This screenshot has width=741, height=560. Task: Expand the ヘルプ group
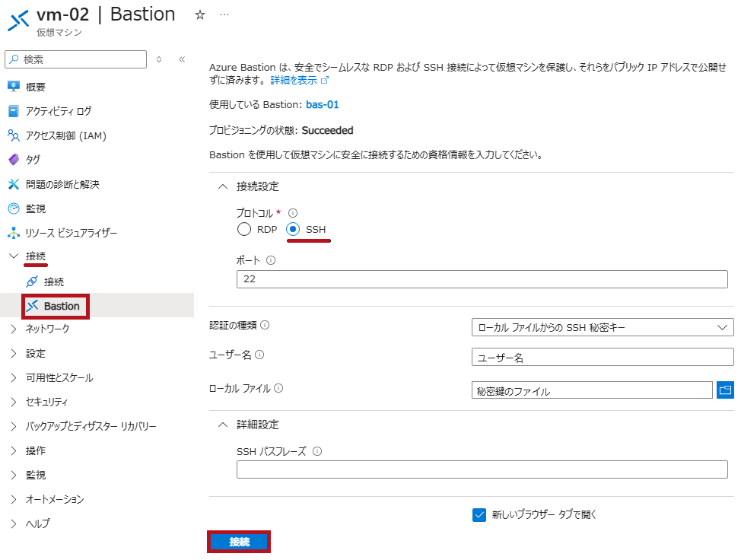point(14,523)
